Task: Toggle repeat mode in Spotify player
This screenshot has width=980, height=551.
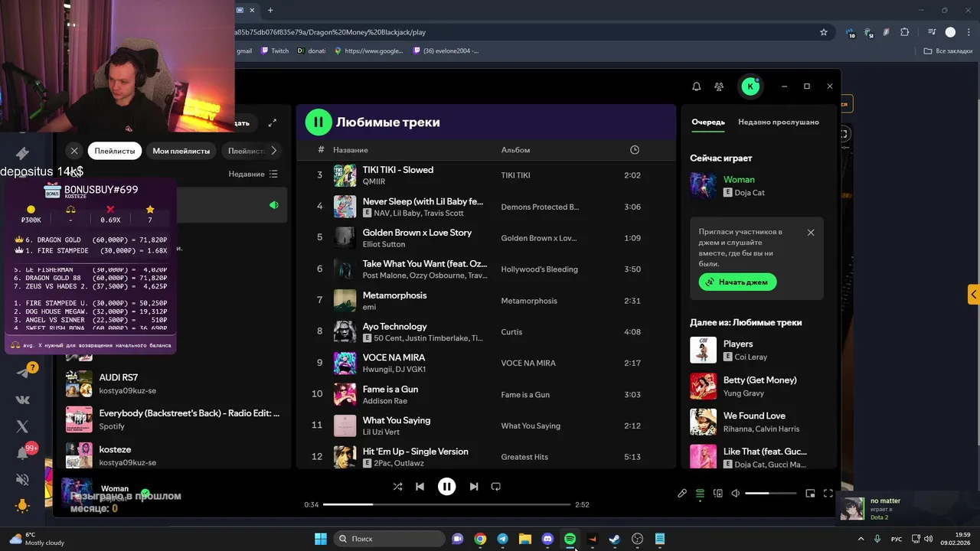Action: tap(495, 486)
